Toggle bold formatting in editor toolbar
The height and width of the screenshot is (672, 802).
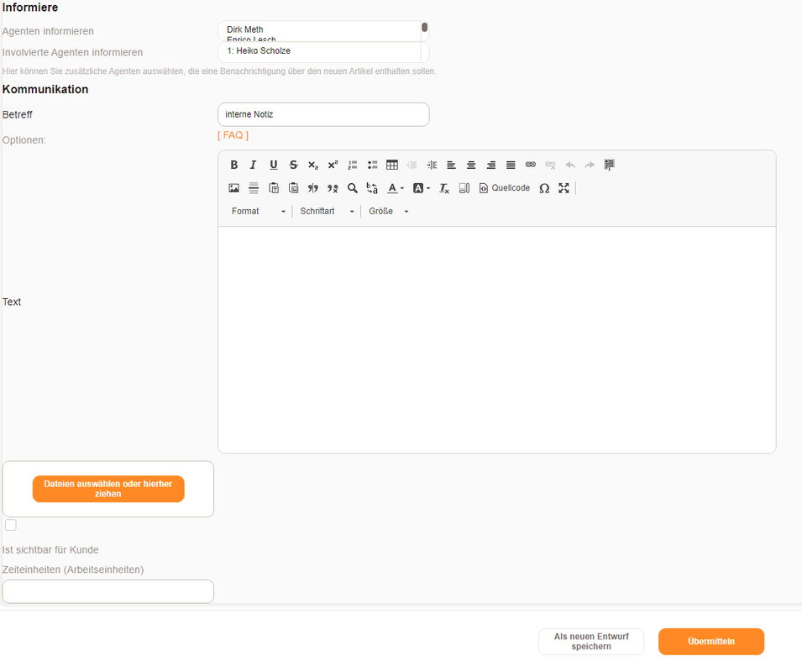[x=233, y=165]
